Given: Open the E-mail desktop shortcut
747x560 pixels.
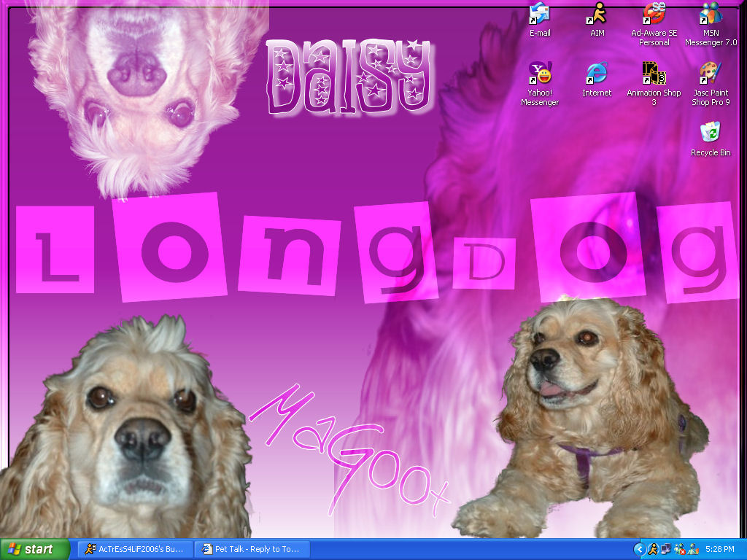Looking at the screenshot, I should 540,20.
